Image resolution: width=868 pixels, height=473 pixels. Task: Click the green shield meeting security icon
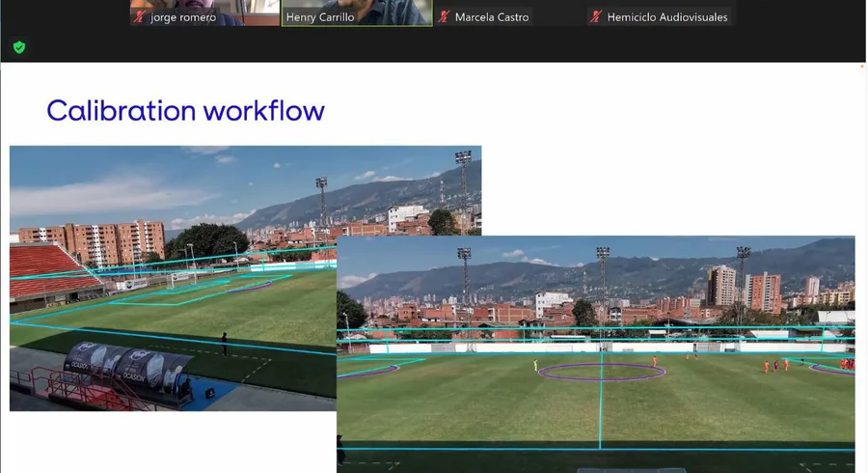click(19, 47)
